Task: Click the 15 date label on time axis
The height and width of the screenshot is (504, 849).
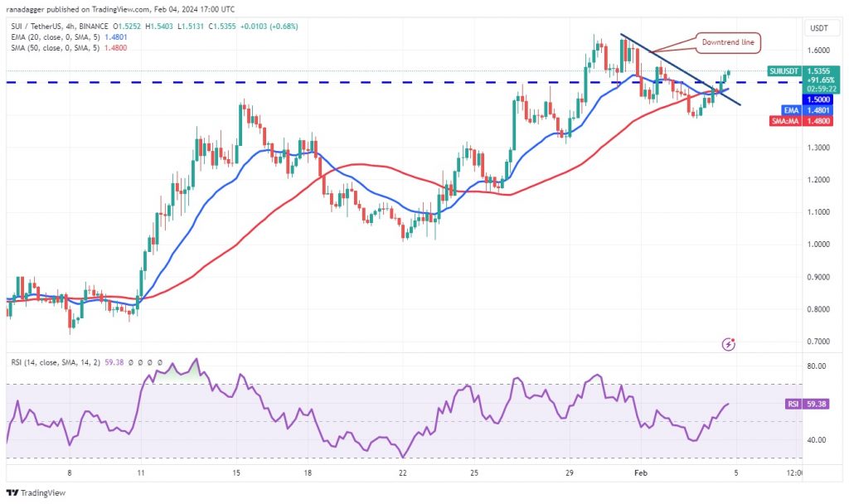Action: [236, 472]
